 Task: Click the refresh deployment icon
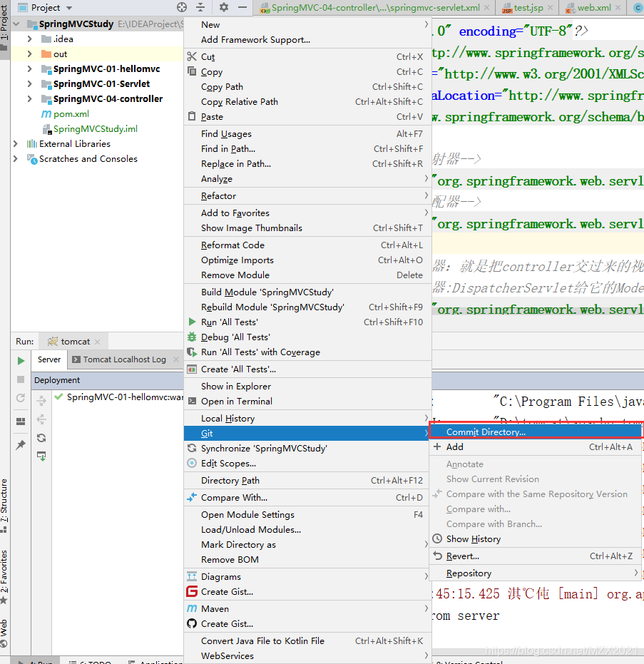click(41, 437)
